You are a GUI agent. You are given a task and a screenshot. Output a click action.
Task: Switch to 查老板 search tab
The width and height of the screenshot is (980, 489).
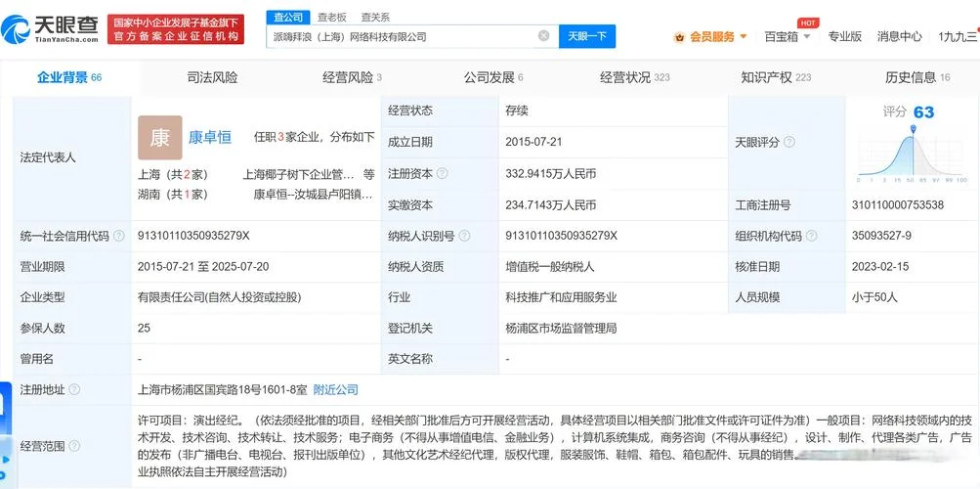(332, 17)
